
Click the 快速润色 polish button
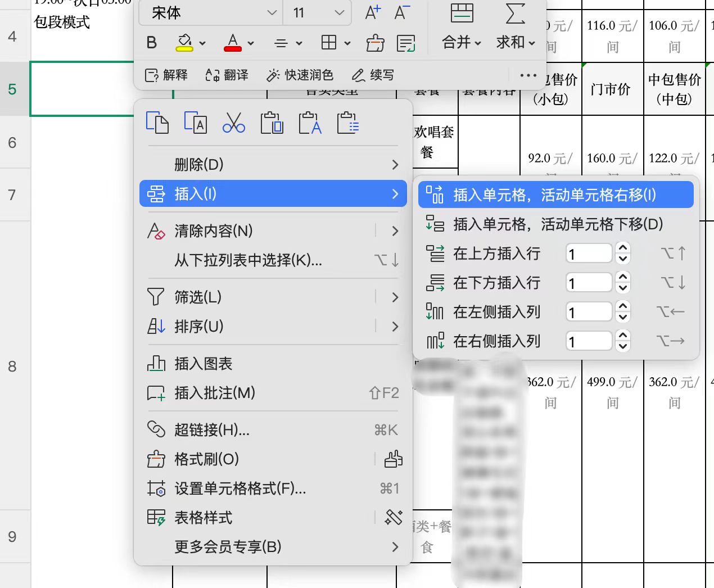(300, 75)
